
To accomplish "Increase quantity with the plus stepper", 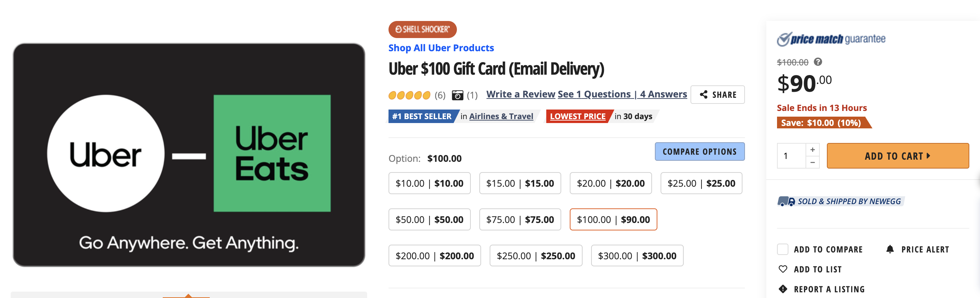I will tap(812, 149).
